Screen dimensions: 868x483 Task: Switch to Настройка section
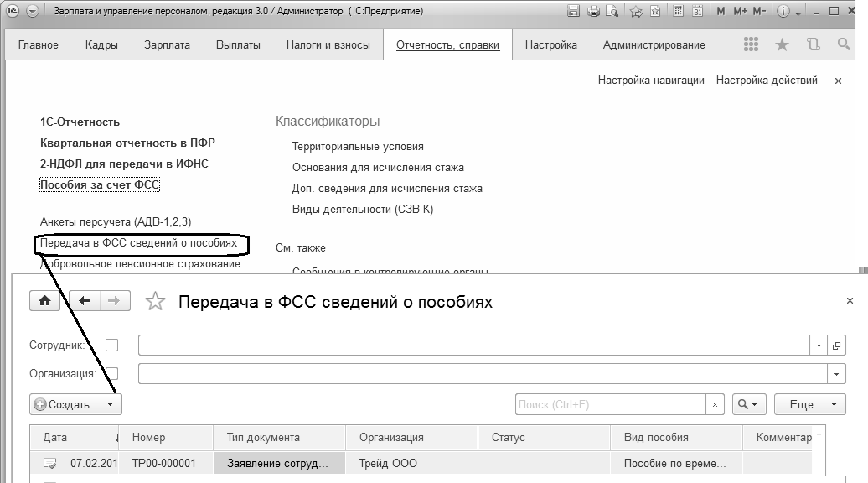tap(550, 45)
